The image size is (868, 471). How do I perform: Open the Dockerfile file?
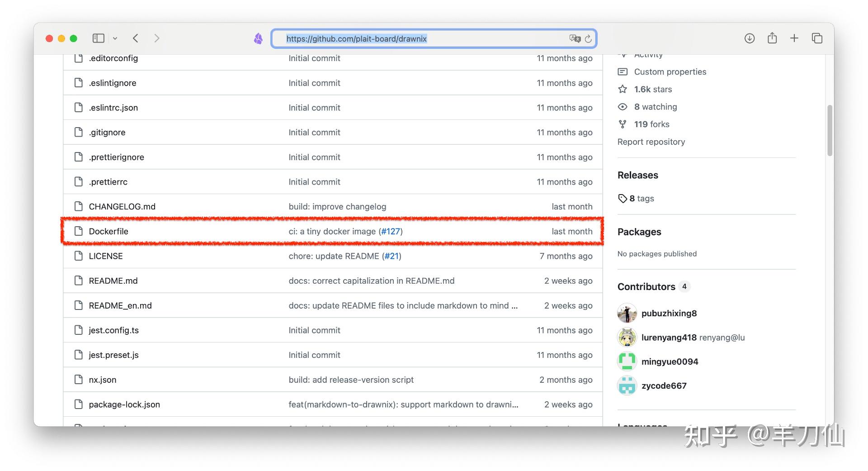tap(108, 231)
